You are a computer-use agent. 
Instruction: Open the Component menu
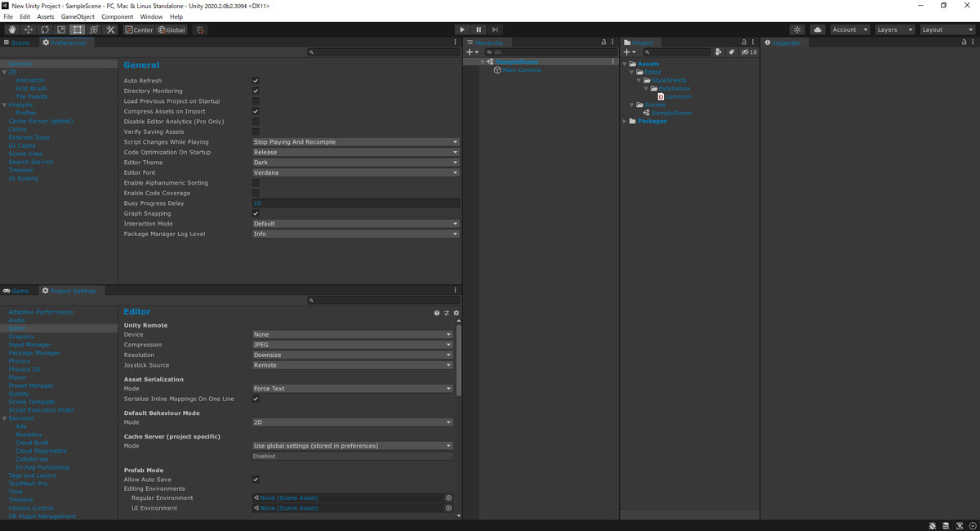[118, 16]
